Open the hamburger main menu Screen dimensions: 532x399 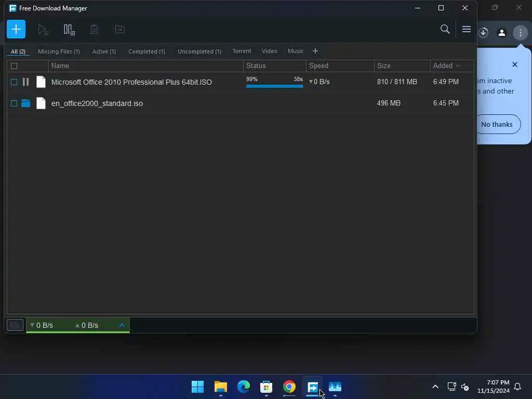(x=467, y=29)
